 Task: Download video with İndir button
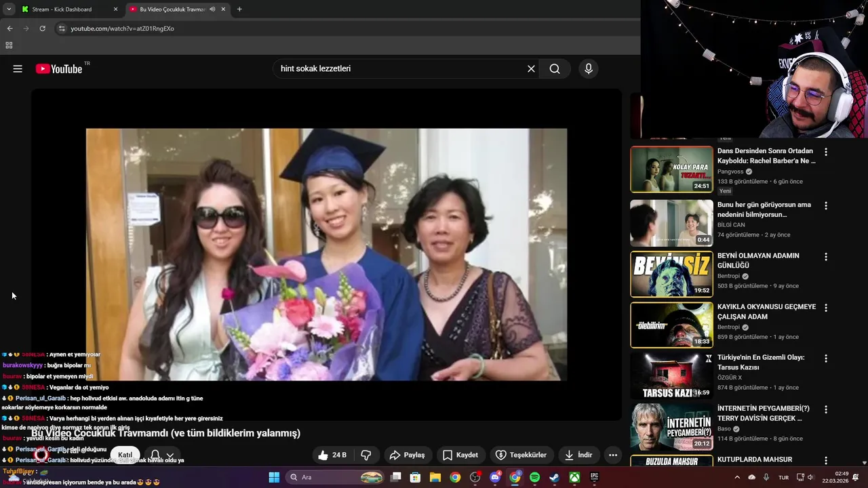[578, 455]
